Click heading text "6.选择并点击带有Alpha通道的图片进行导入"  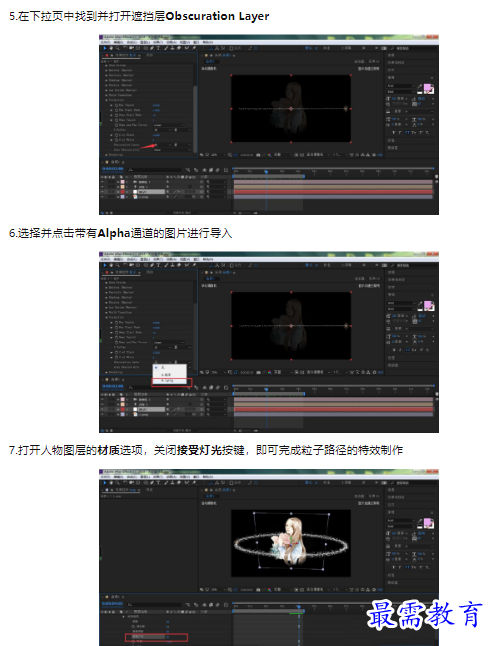120,233
